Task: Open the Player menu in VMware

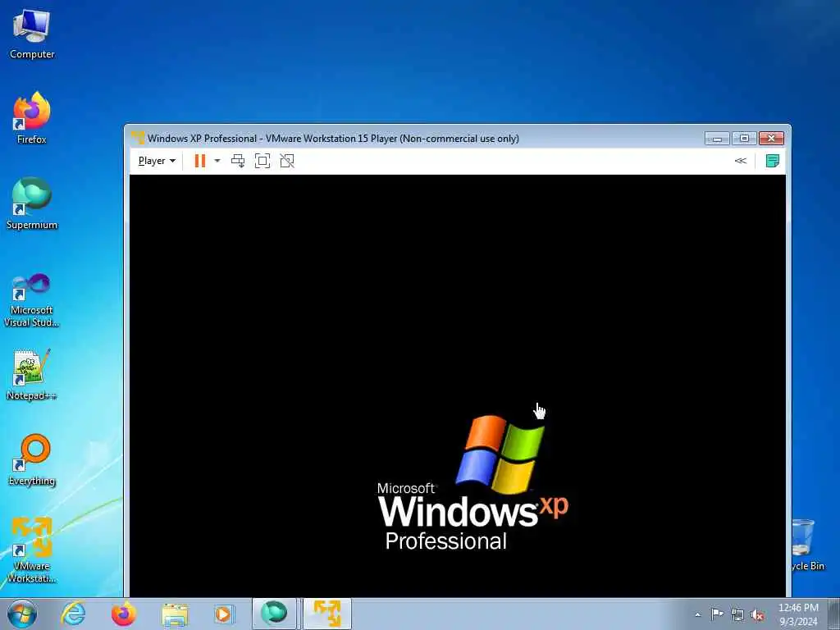Action: (157, 161)
